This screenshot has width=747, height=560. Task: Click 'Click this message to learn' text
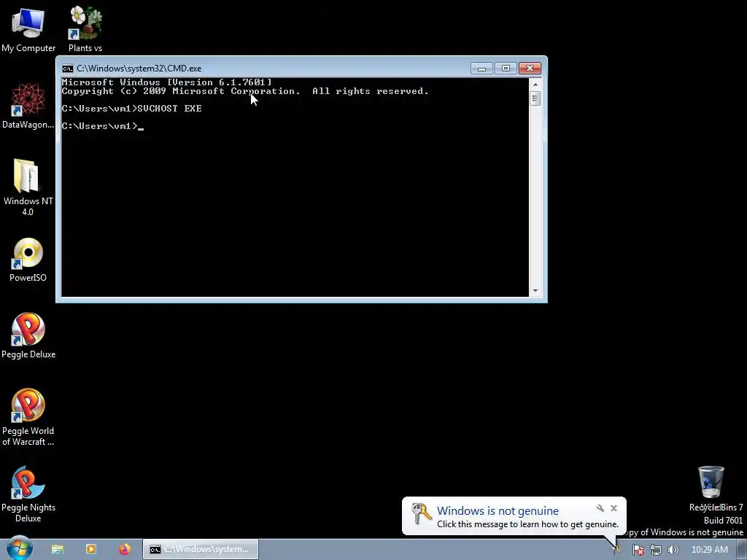[527, 524]
